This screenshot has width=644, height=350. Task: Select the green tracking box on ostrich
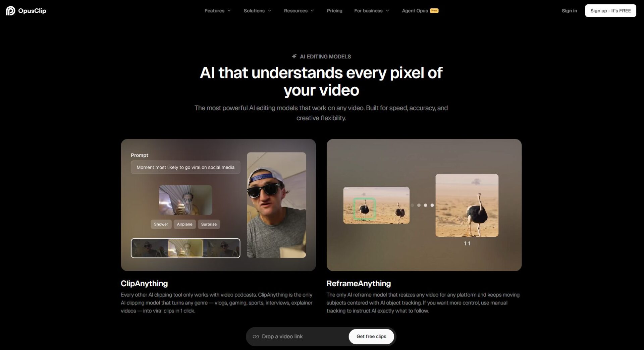click(364, 209)
